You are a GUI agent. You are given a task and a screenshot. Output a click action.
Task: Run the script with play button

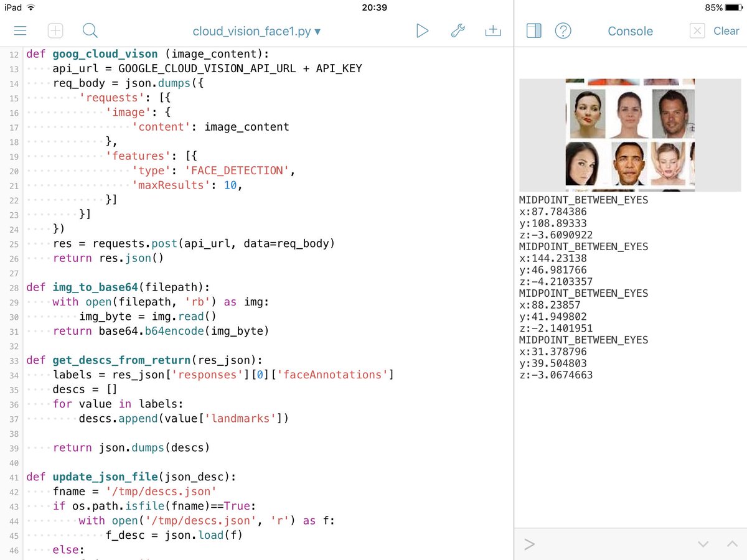pos(423,30)
